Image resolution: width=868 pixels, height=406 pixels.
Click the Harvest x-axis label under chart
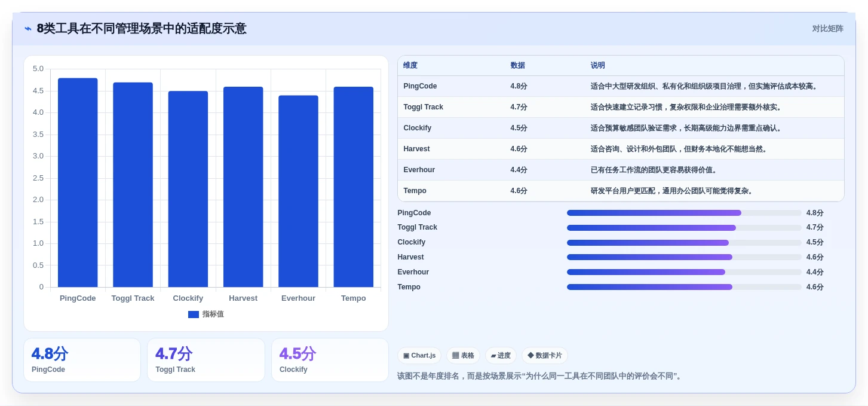point(243,298)
